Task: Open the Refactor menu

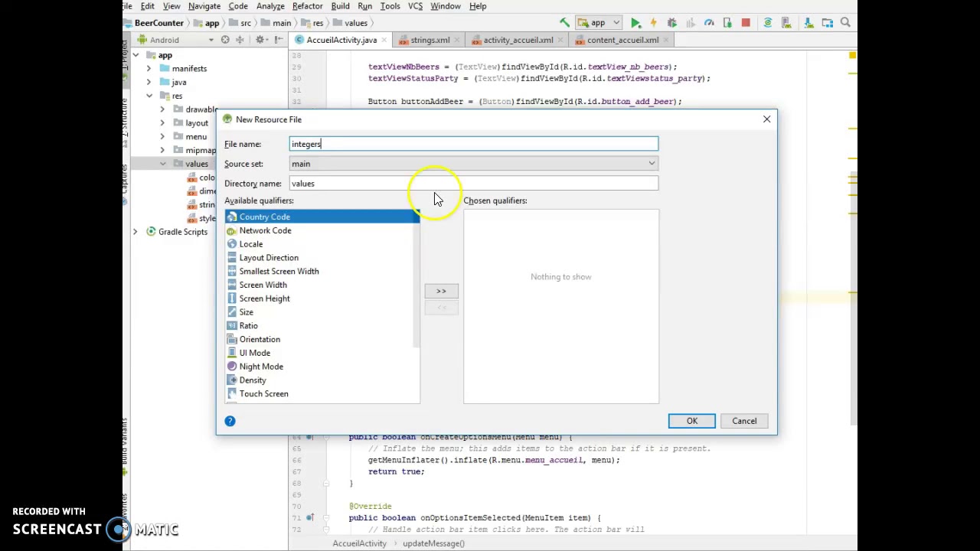Action: (307, 6)
